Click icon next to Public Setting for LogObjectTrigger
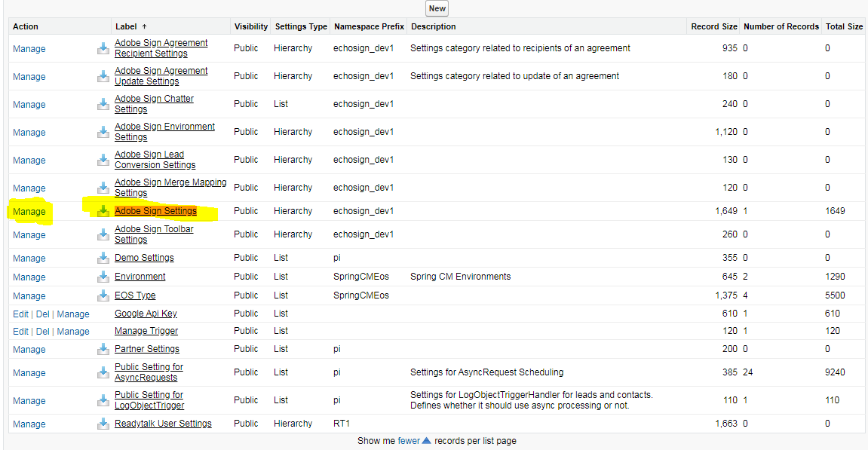Screen dimensions: 868x450 [103, 399]
